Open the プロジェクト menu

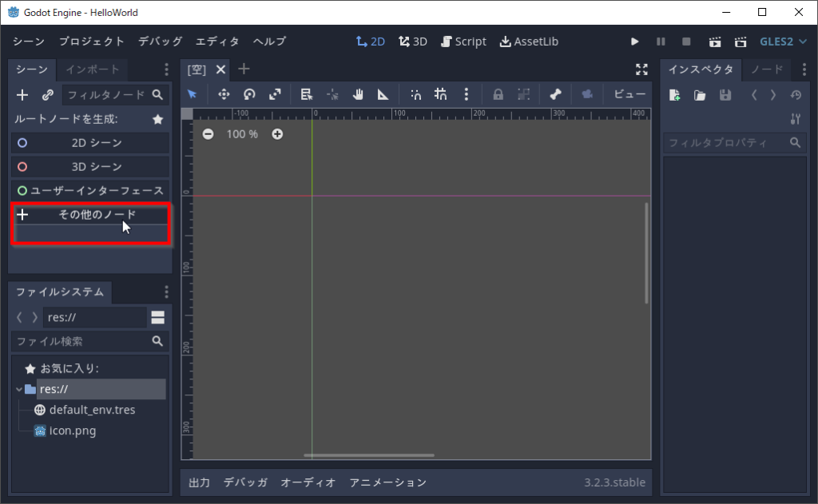point(91,42)
